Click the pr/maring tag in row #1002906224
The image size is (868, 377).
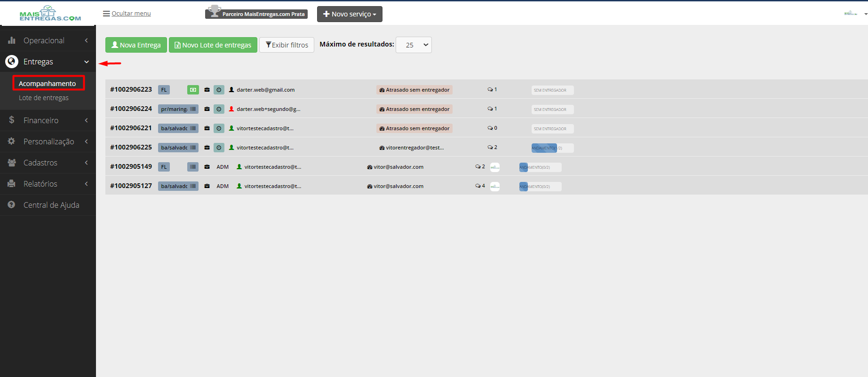(178, 109)
